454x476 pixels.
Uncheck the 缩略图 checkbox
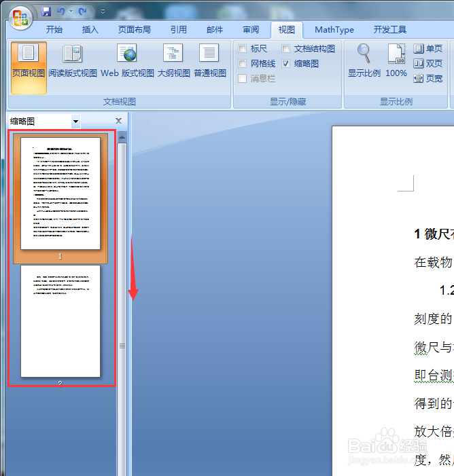285,63
